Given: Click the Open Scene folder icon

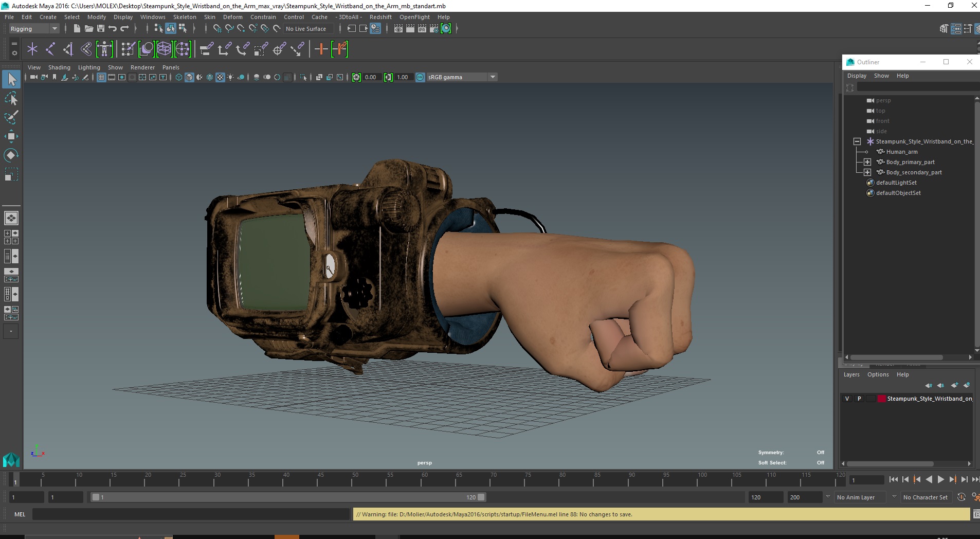Looking at the screenshot, I should coord(88,29).
